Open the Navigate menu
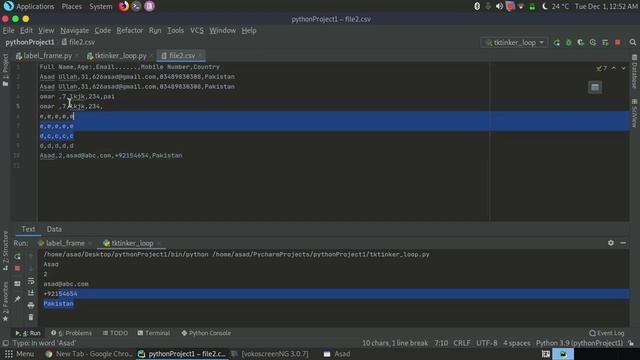 coord(74,31)
